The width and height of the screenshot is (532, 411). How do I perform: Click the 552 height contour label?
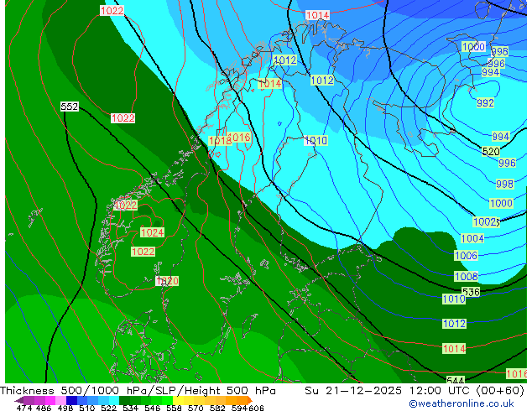tap(70, 107)
